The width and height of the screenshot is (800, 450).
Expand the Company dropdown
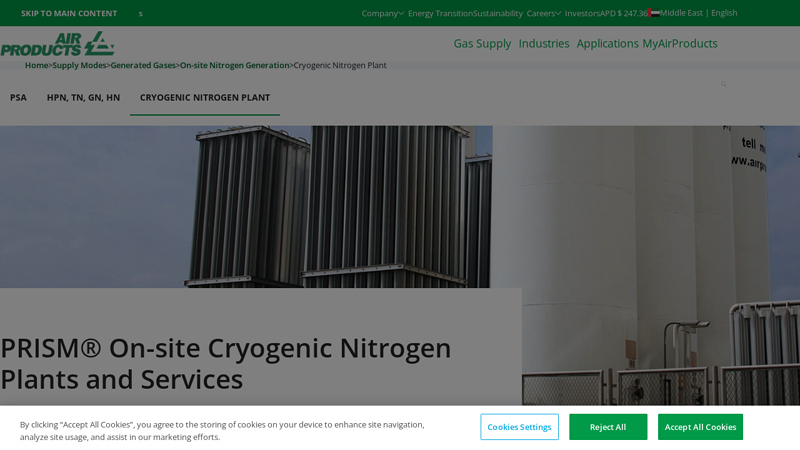click(x=383, y=13)
